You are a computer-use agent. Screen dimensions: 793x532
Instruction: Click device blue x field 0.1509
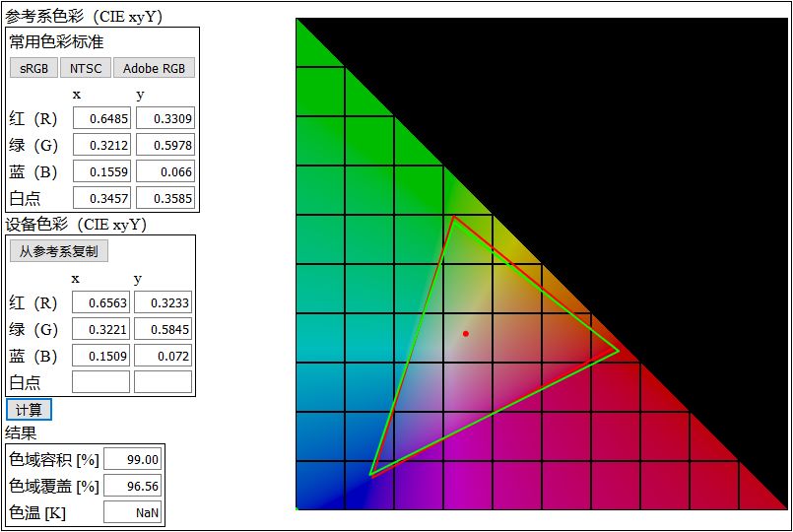pyautogui.click(x=100, y=356)
